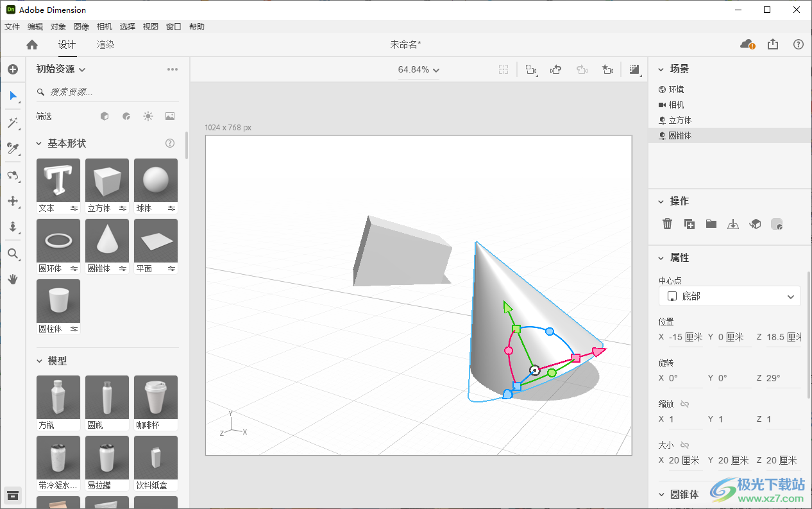Open the camera bookmarks star icon

point(608,69)
